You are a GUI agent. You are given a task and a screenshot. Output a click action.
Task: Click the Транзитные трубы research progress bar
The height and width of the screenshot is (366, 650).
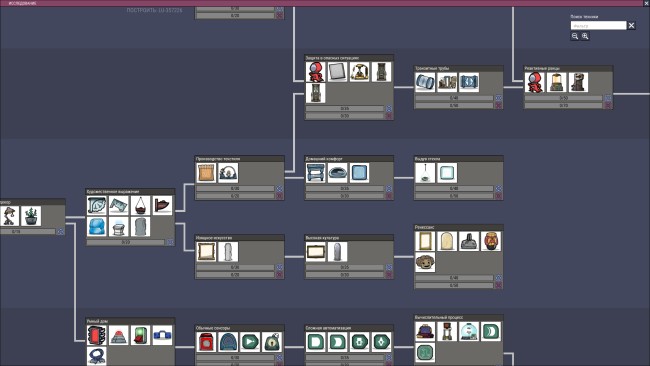[454, 98]
